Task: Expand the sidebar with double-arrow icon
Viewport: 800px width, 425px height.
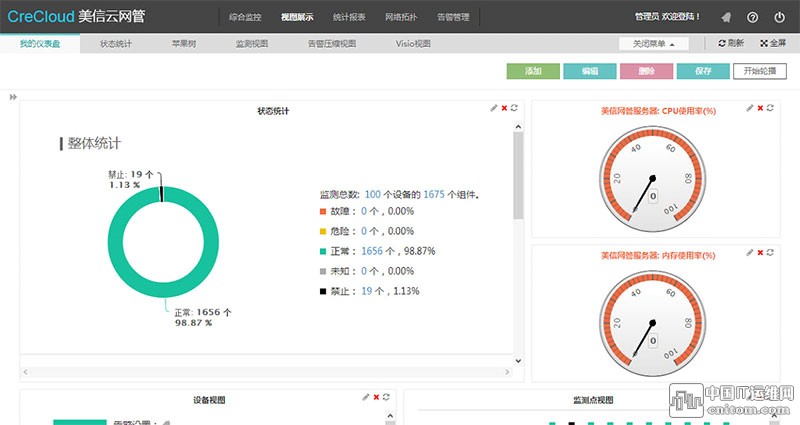Action: 14,97
